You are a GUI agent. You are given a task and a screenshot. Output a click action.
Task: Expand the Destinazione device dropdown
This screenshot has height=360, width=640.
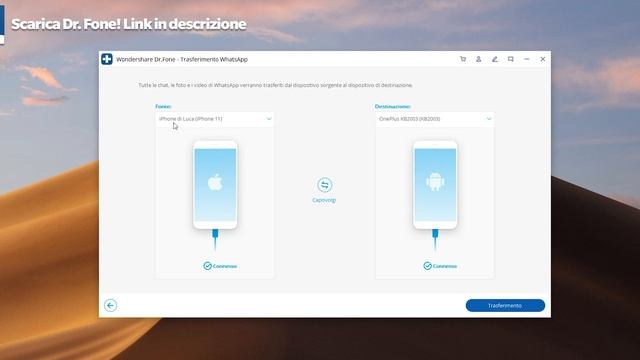[x=435, y=119]
